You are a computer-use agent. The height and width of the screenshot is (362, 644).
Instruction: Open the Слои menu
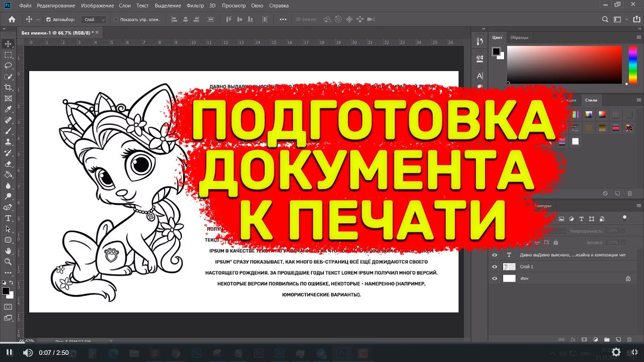125,6
